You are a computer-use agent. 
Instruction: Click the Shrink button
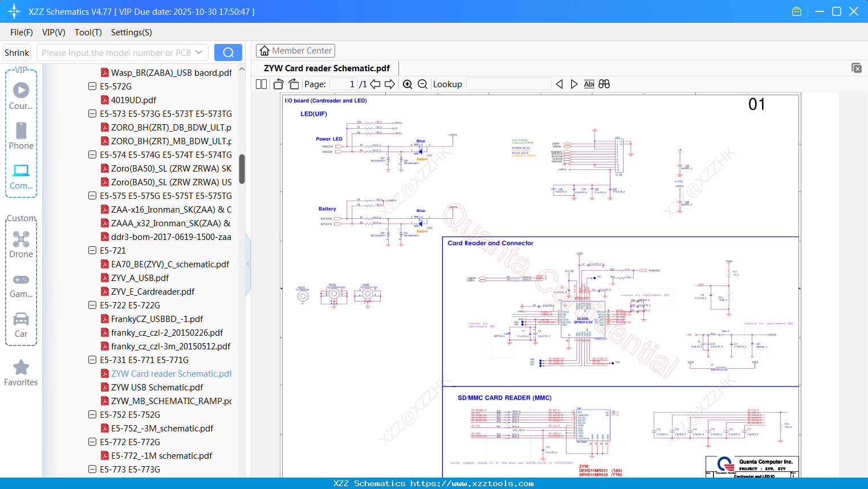[17, 52]
